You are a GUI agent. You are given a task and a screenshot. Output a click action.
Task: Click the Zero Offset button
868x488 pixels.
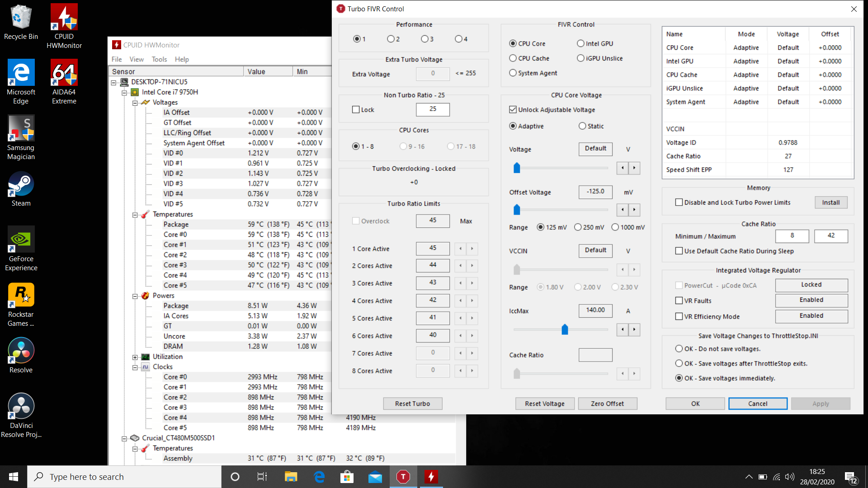click(x=607, y=404)
